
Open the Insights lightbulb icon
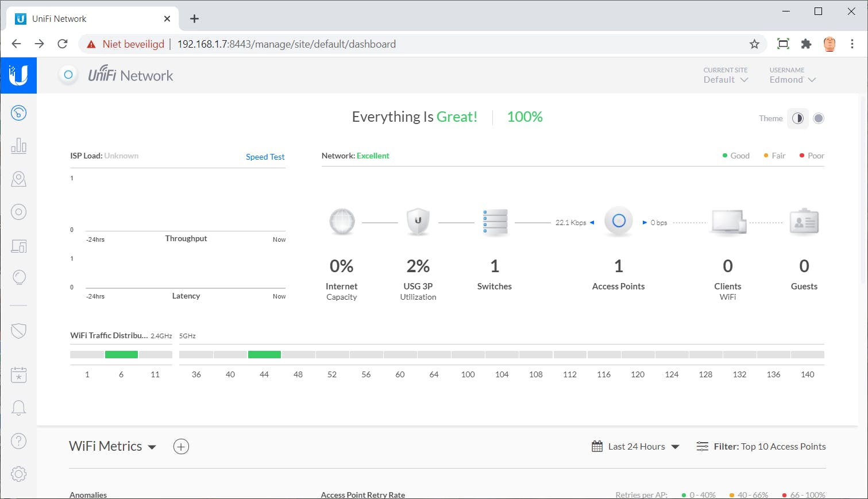18,278
